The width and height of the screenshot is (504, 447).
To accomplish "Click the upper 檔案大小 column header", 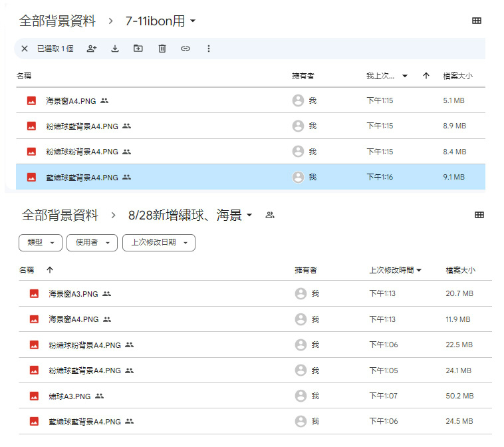I will pos(457,76).
